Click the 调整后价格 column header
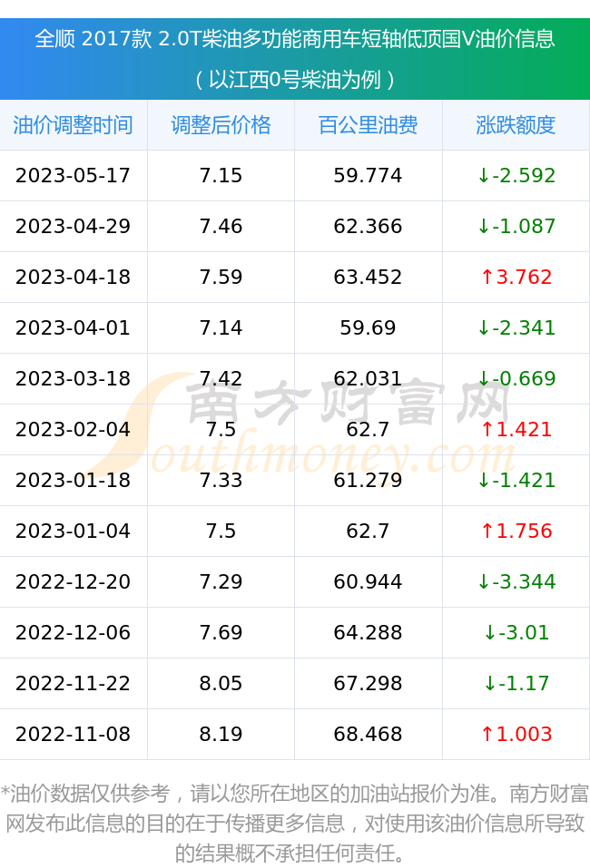The width and height of the screenshot is (590, 868). pos(221,125)
